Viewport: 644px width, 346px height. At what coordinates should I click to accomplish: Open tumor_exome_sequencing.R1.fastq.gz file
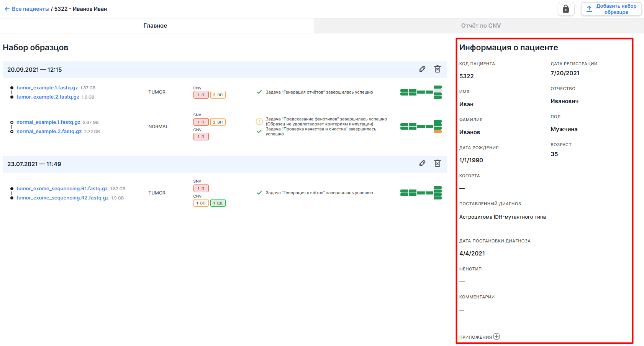pyautogui.click(x=62, y=189)
